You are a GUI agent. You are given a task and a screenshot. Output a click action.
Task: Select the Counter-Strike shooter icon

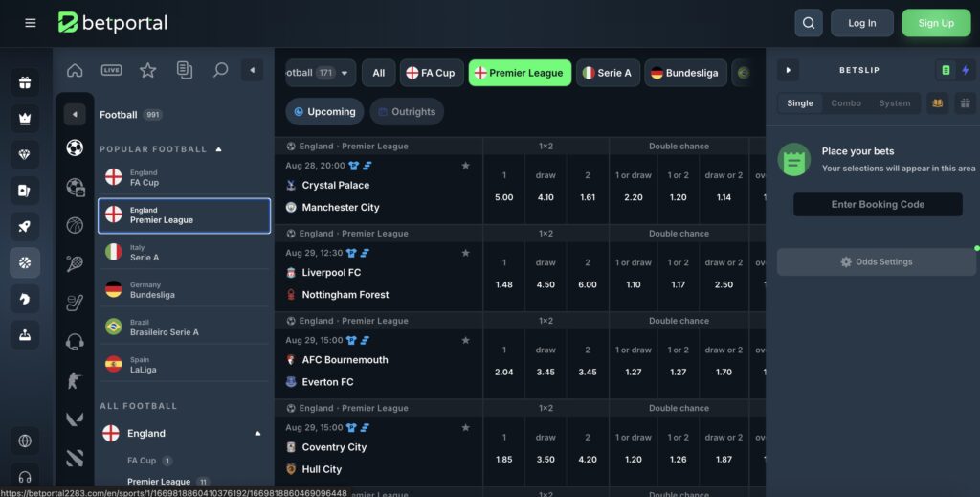coord(75,380)
